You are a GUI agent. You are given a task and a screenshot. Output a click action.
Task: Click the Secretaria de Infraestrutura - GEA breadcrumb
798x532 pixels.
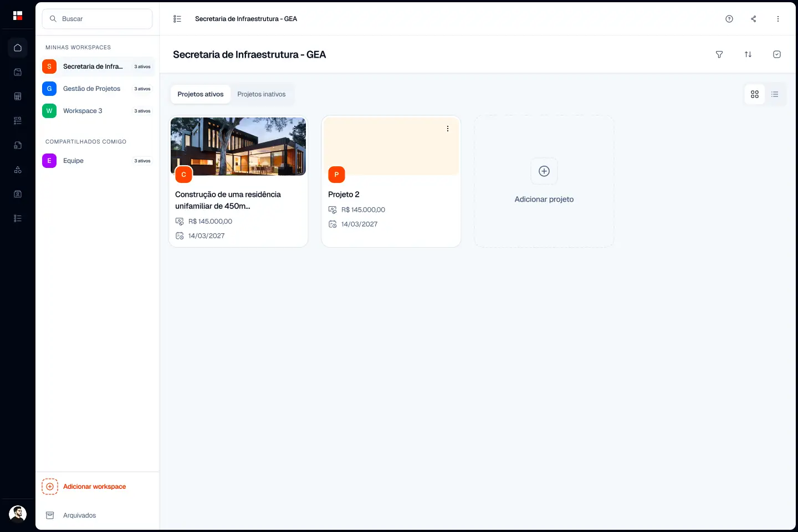pyautogui.click(x=246, y=19)
